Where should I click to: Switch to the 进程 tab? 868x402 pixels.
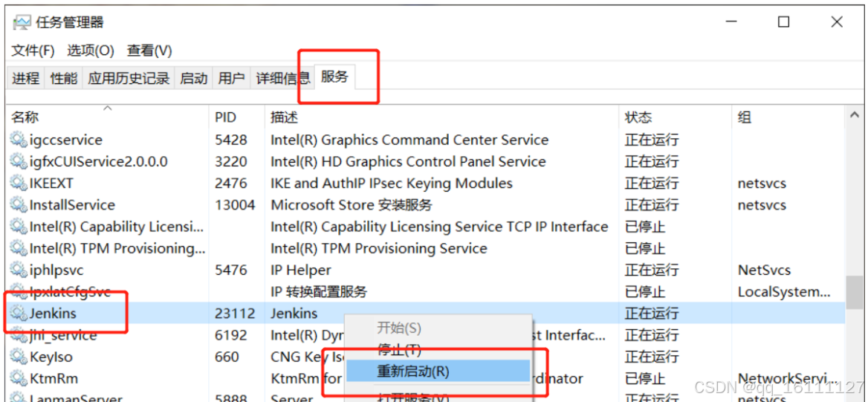pyautogui.click(x=26, y=79)
